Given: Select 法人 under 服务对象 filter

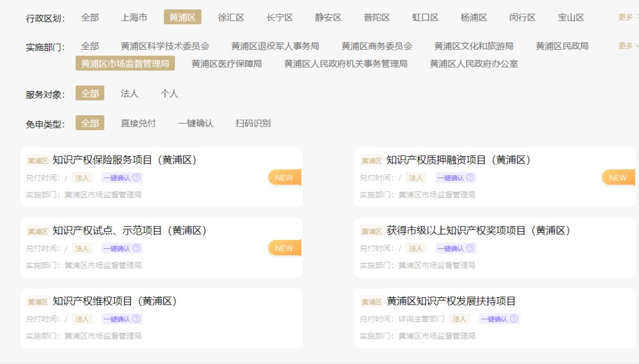Looking at the screenshot, I should click(x=129, y=93).
